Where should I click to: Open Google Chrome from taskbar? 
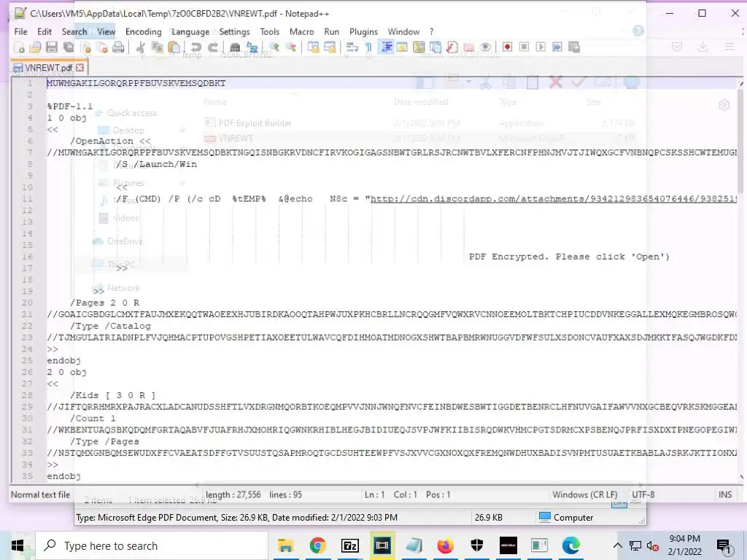[x=318, y=545]
